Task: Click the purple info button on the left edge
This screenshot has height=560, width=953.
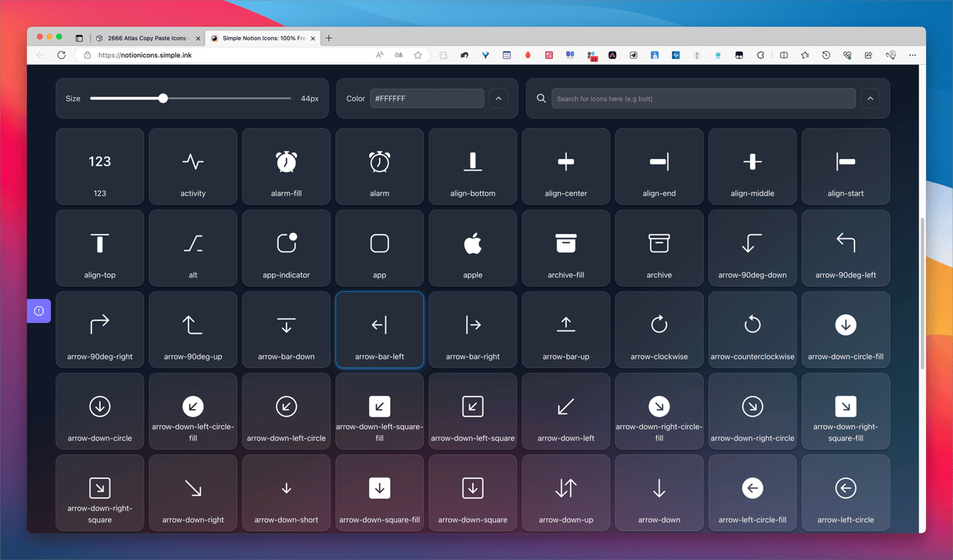Action: click(39, 310)
